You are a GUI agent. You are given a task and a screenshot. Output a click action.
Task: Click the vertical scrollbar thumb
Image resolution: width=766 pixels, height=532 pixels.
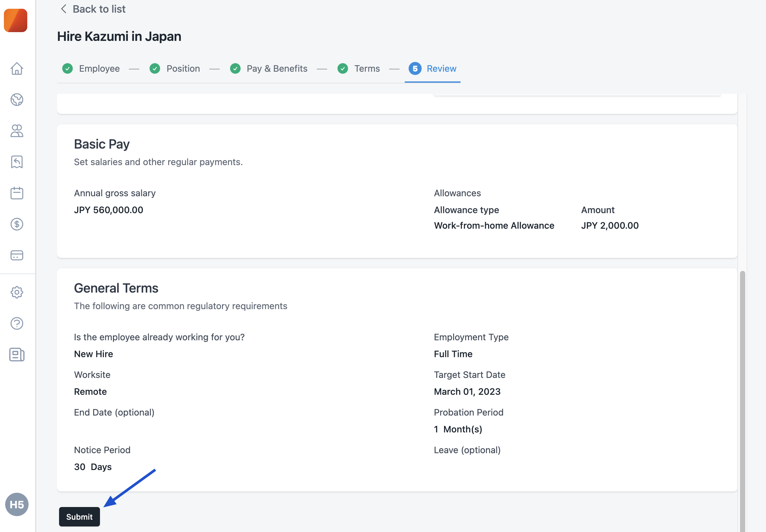tap(742, 400)
